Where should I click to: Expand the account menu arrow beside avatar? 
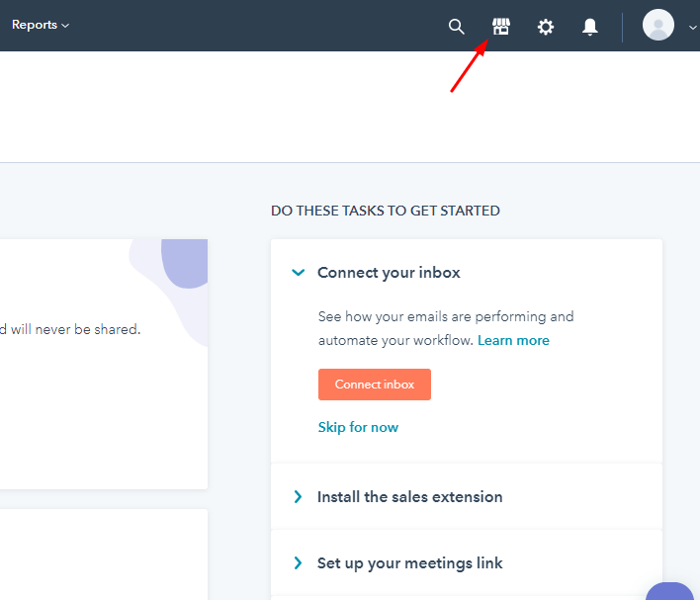tap(692, 28)
